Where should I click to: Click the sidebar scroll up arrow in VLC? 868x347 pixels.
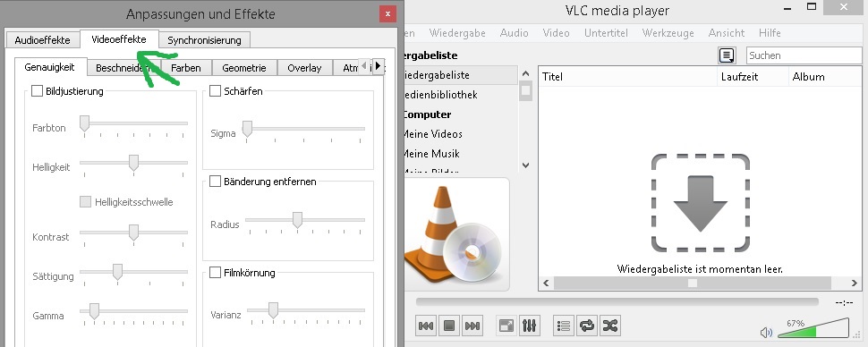coord(526,73)
